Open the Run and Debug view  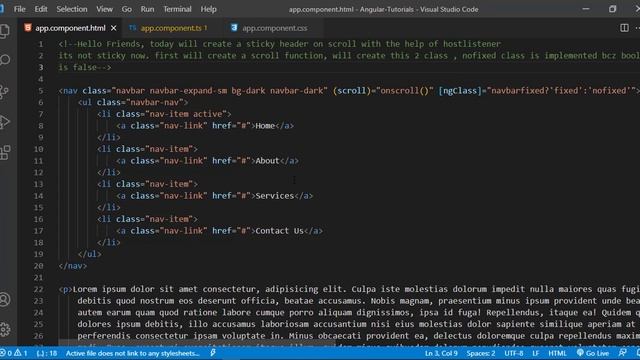(5, 122)
